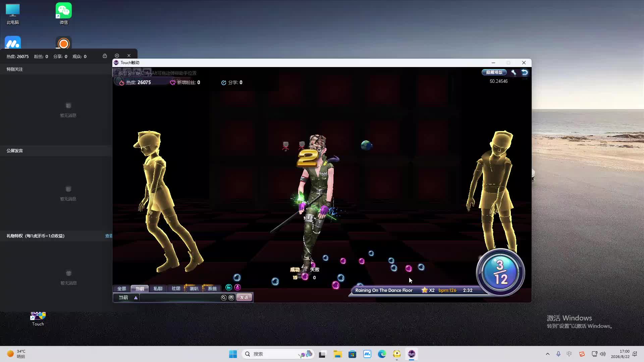Switch to the 当前 chat tab
The image size is (644, 362).
pyautogui.click(x=140, y=289)
